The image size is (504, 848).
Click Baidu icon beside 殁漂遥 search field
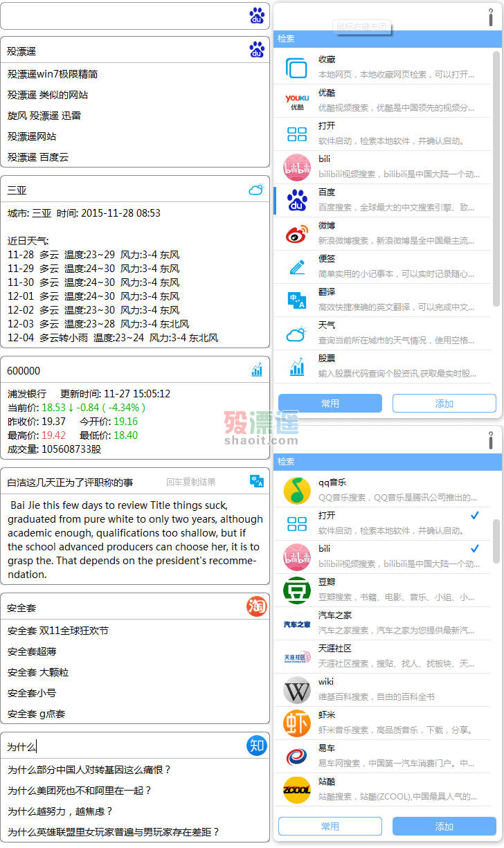point(257,50)
